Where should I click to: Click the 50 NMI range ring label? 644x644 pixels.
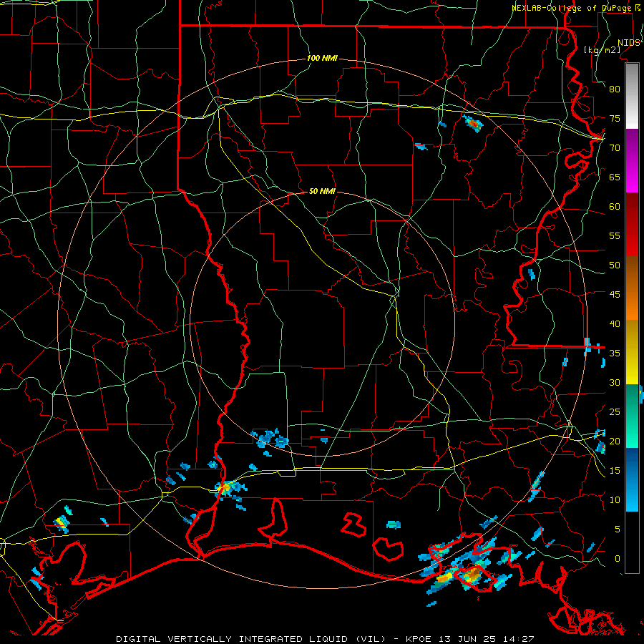coord(323,191)
